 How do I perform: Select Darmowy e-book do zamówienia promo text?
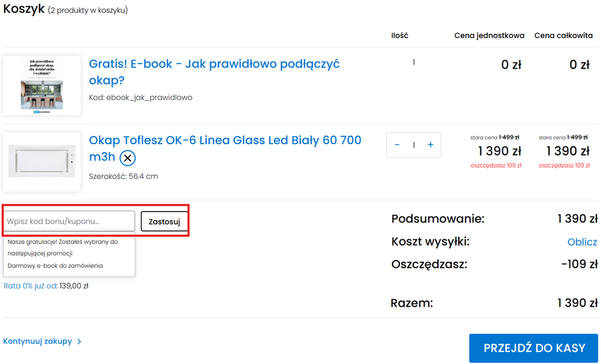click(55, 266)
